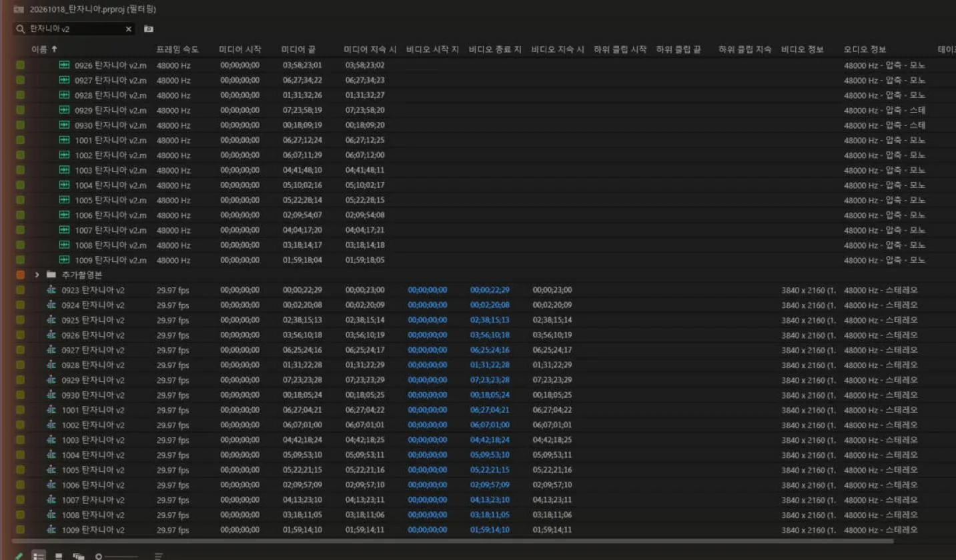This screenshot has width=956, height=560.
Task: Click the orange label swatch of 추가촬영본
Action: coord(21,275)
